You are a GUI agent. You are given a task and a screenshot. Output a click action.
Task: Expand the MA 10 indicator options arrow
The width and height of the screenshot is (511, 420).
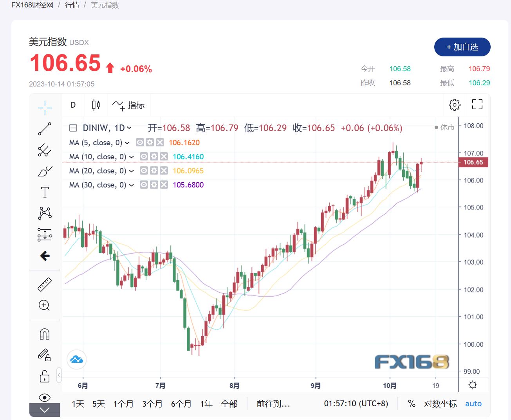(132, 157)
